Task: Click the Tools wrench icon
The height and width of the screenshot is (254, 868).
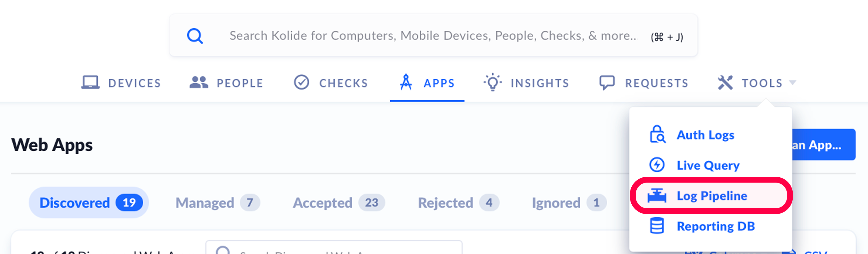Action: tap(725, 83)
